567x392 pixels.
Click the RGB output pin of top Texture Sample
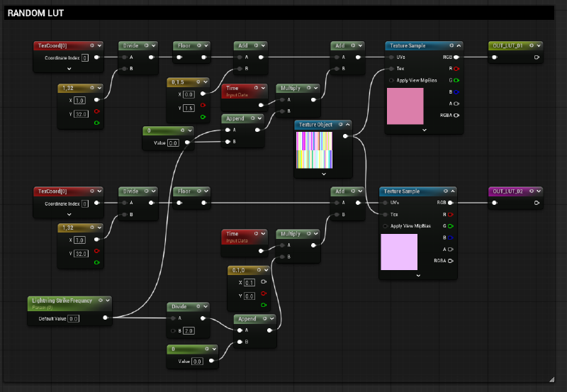coord(456,57)
